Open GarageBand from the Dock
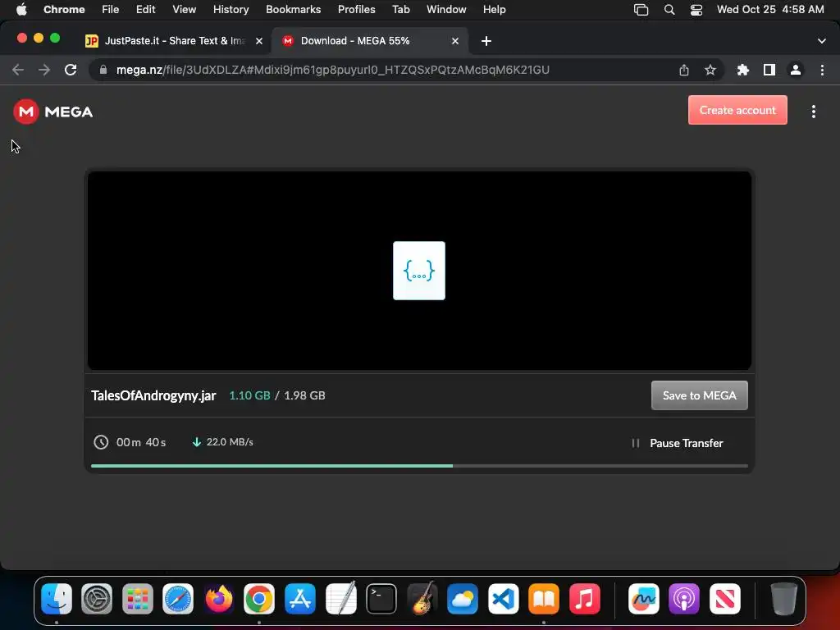The height and width of the screenshot is (630, 840). coord(422,598)
